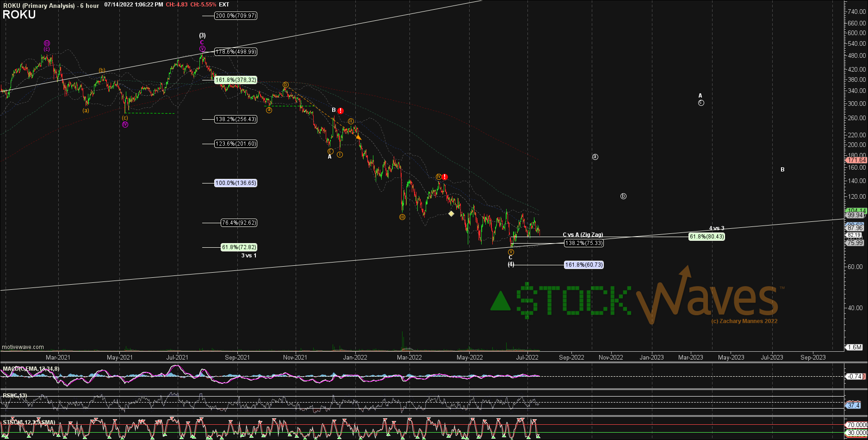This screenshot has height=440, width=868.
Task: Select the white A label above circled C
Action: click(x=701, y=96)
